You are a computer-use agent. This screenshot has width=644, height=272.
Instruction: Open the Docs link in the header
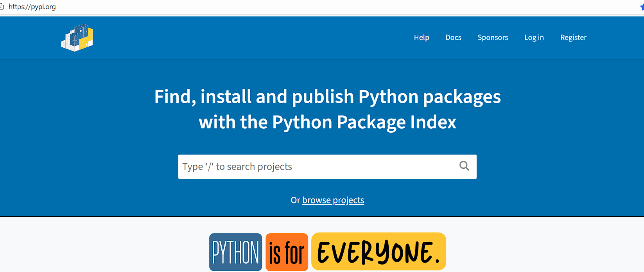453,38
